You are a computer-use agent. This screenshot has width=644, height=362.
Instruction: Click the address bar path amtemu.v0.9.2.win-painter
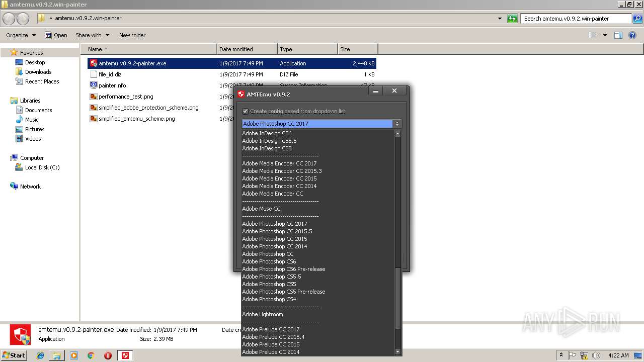coord(88,19)
